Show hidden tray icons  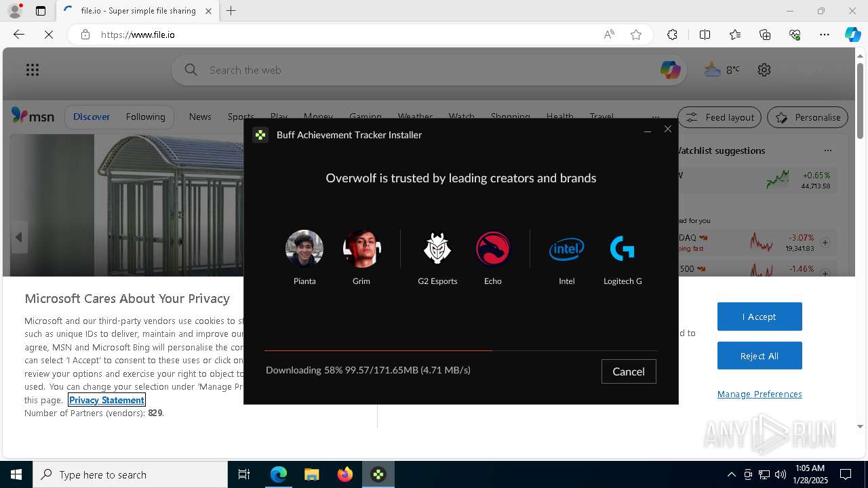tap(731, 474)
